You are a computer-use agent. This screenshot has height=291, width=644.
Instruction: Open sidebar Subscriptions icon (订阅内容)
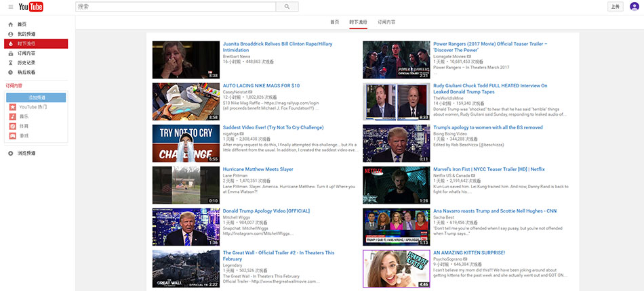11,53
